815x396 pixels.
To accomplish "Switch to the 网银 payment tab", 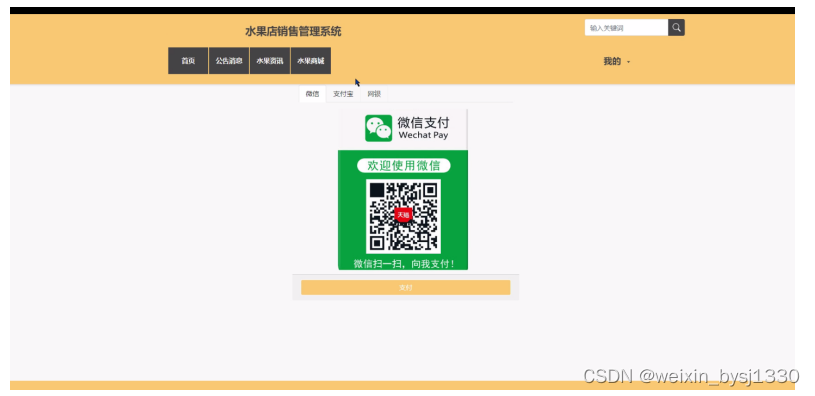I will (374, 94).
